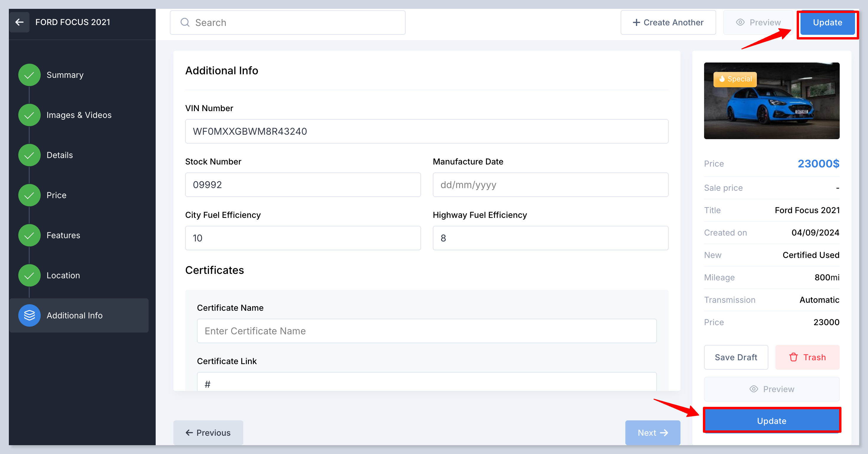This screenshot has width=868, height=454.
Task: Click the Images & Videos checkmark icon
Action: pyautogui.click(x=29, y=115)
